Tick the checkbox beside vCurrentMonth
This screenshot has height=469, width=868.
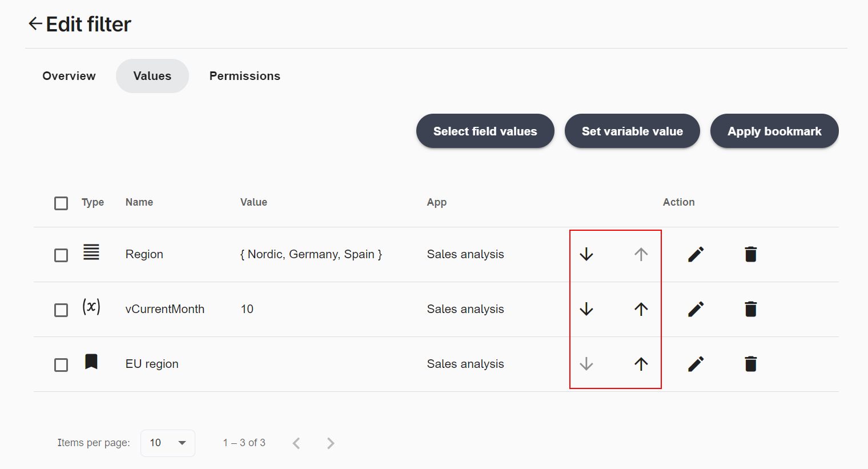tap(61, 310)
